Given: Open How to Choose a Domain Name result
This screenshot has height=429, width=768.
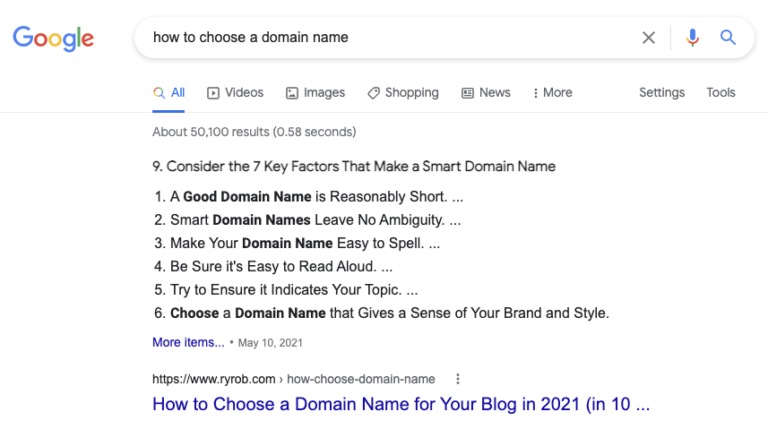Looking at the screenshot, I should point(401,405).
